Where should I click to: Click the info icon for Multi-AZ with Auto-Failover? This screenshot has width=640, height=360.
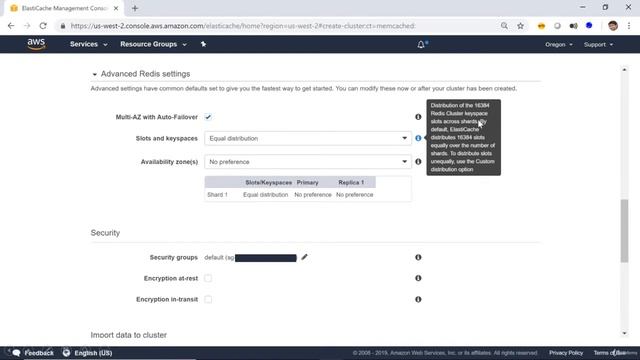pyautogui.click(x=418, y=117)
